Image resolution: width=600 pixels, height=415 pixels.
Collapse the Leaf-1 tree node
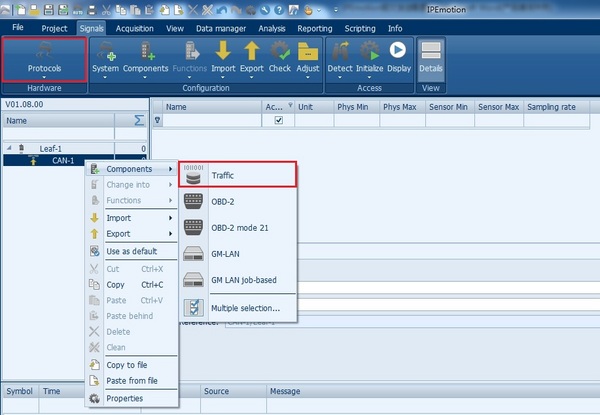(x=9, y=148)
